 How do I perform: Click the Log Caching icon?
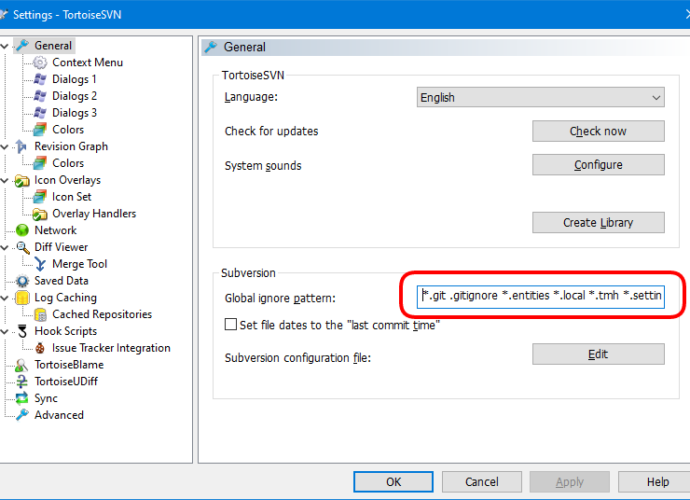(22, 298)
